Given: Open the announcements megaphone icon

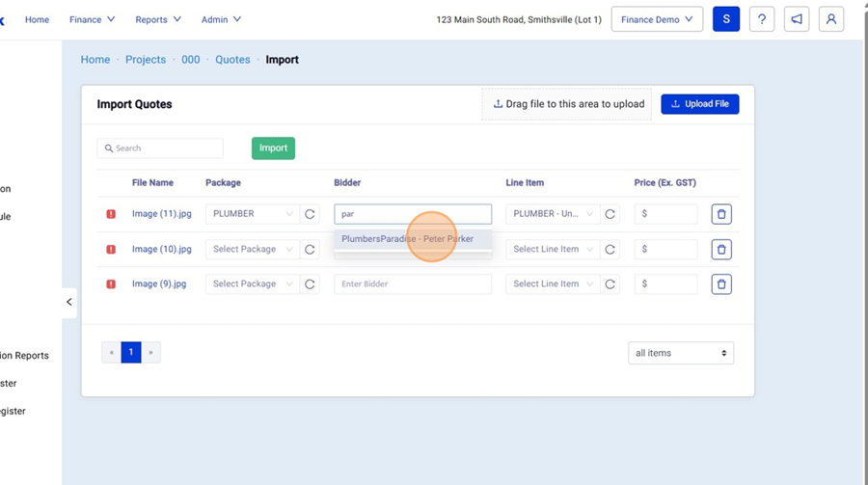Looking at the screenshot, I should tap(797, 19).
